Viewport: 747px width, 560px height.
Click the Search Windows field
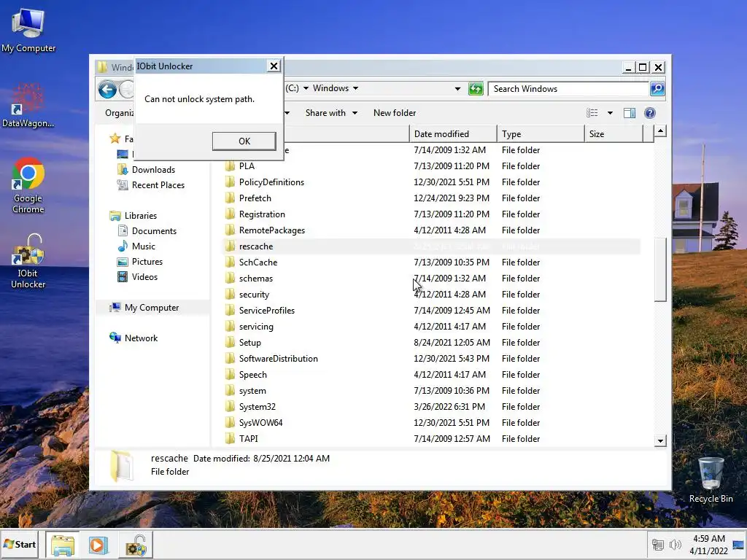pyautogui.click(x=569, y=88)
